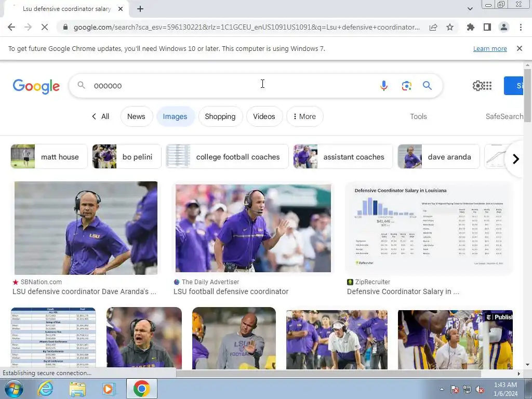This screenshot has width=532, height=399.
Task: Open the Extensions puzzle icon
Action: (x=471, y=27)
